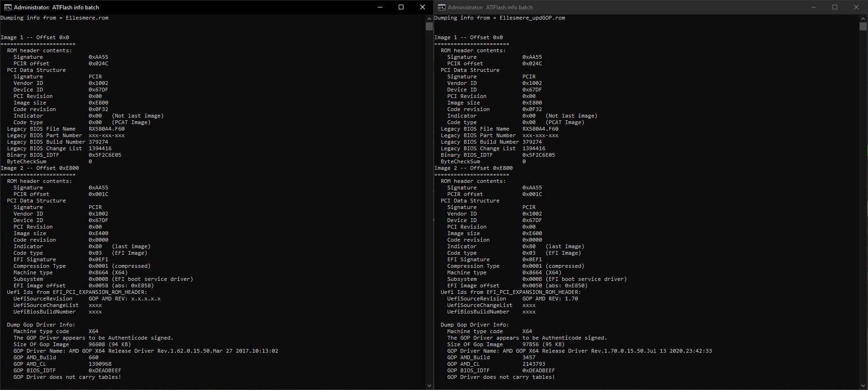
Task: Click GOP Driver Name line with Rev.1.62.0.15.50
Action: pyautogui.click(x=146, y=351)
